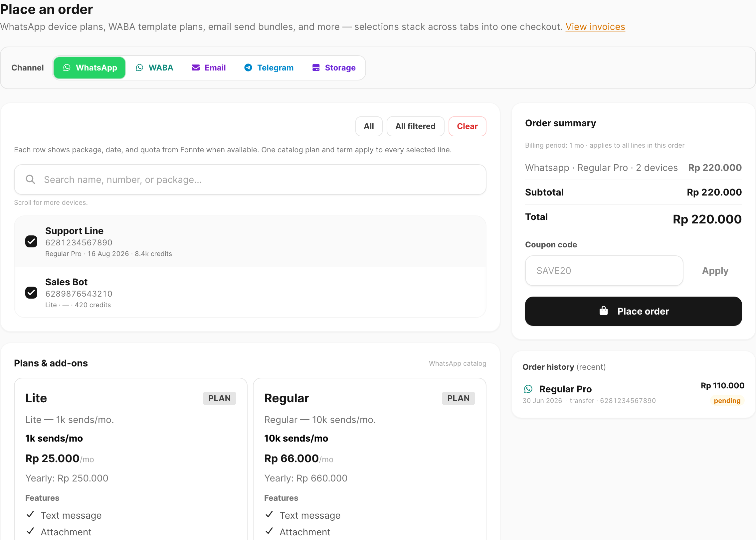756x540 pixels.
Task: Click the Attachment checkmark on Lite card
Action: click(x=30, y=531)
